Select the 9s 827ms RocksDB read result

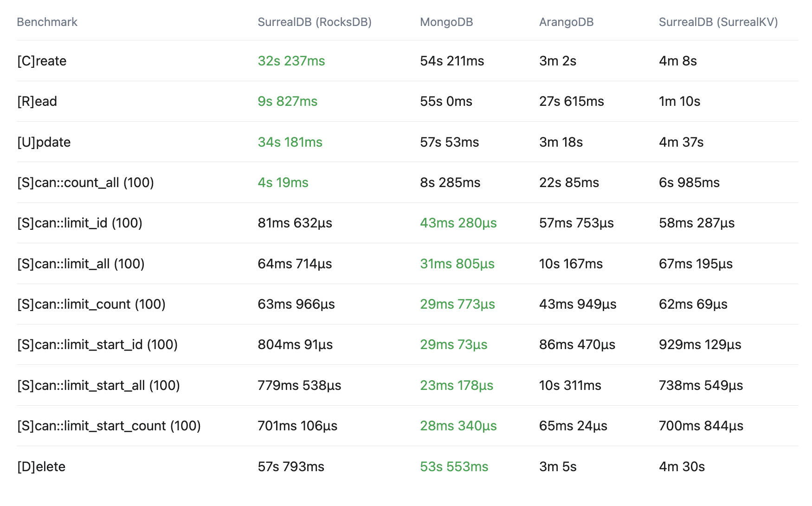tap(288, 101)
